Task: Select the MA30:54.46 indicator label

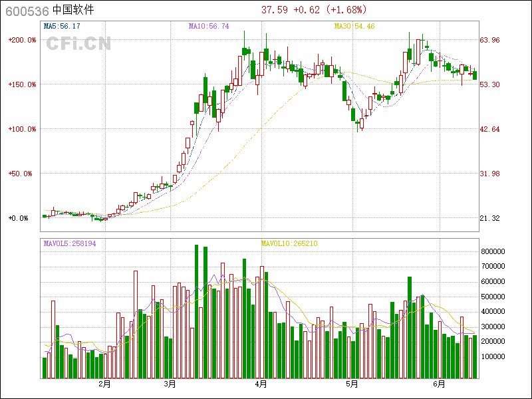Action: point(354,26)
